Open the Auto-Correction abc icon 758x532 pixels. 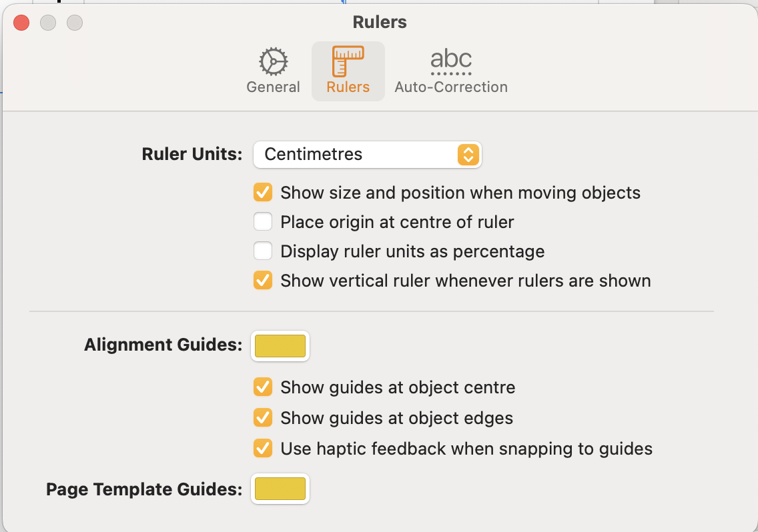451,62
